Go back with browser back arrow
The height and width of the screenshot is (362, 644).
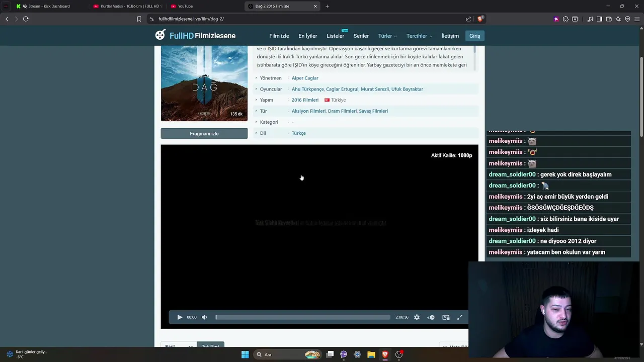7,19
